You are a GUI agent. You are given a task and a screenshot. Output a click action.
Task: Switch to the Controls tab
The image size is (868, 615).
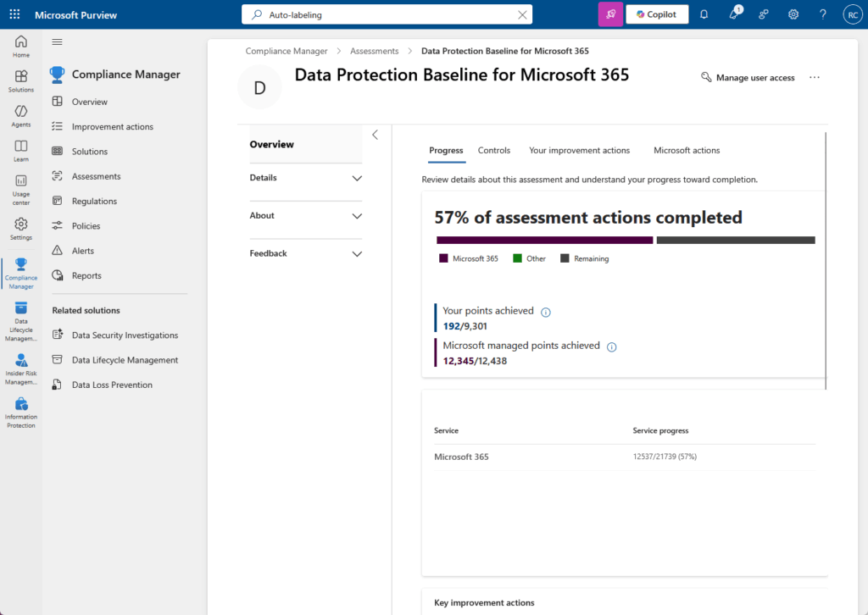click(494, 151)
